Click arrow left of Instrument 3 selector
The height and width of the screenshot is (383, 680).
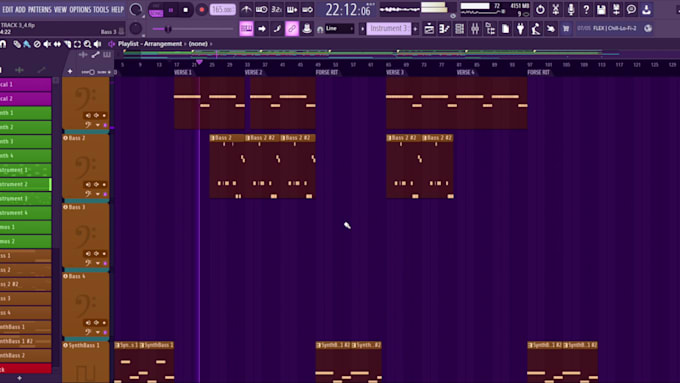click(x=363, y=29)
